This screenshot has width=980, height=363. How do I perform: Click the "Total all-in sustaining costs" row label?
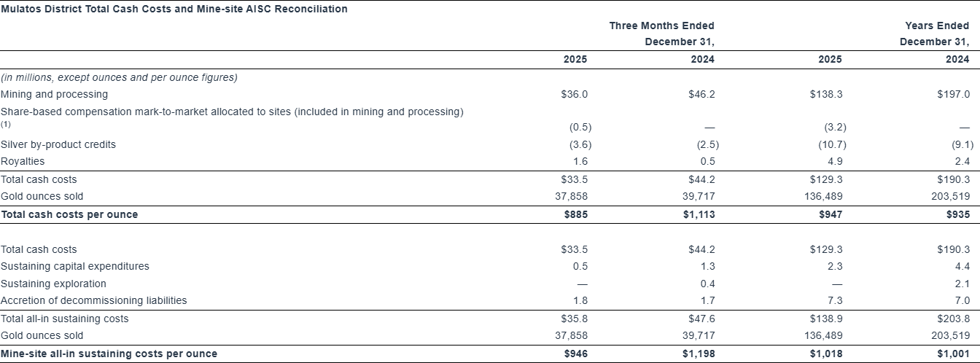[x=65, y=319]
